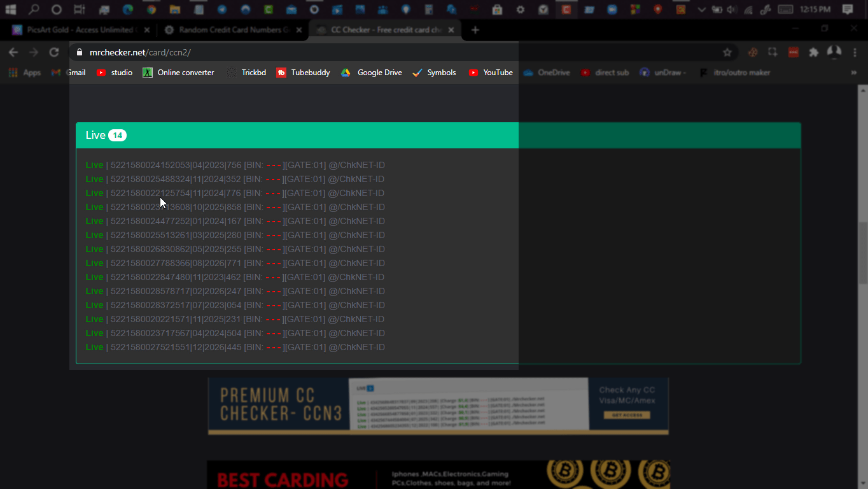Focus the address bar showing mrchecker.net
The image size is (868, 489).
(x=403, y=52)
